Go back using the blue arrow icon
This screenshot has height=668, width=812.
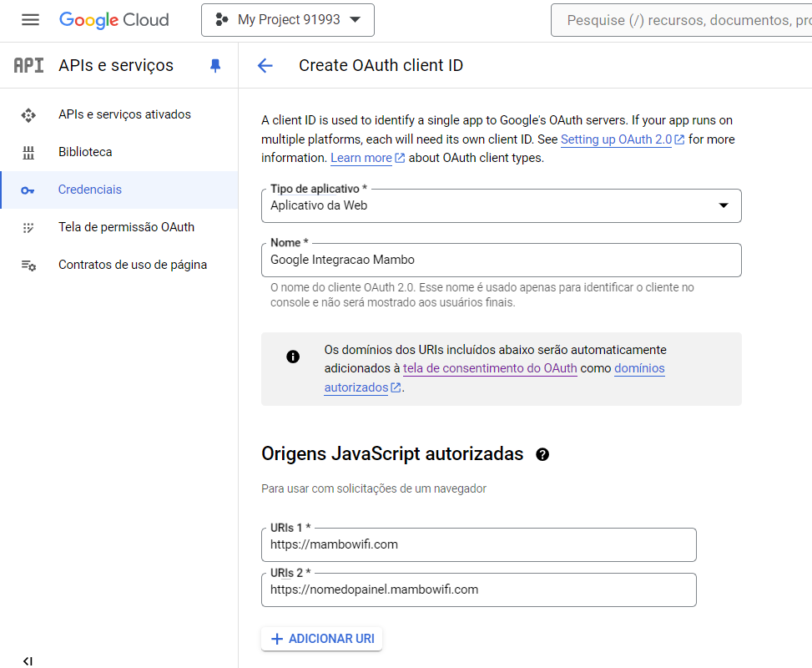(x=265, y=65)
